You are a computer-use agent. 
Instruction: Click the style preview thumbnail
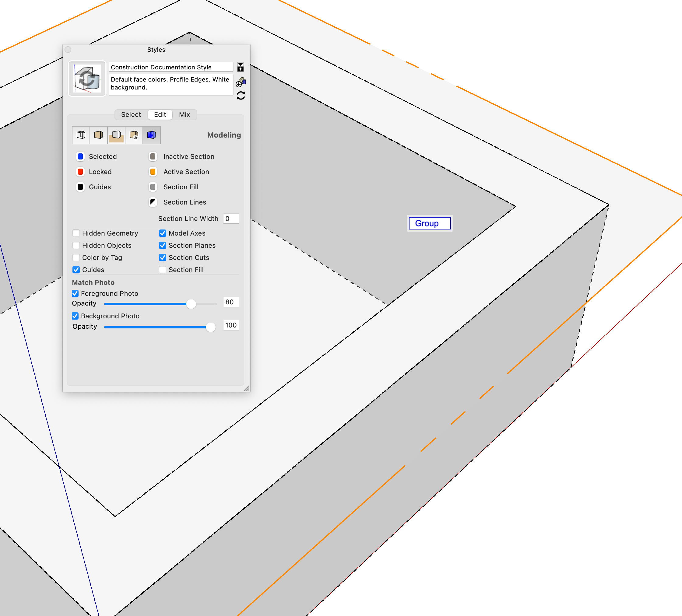click(87, 79)
